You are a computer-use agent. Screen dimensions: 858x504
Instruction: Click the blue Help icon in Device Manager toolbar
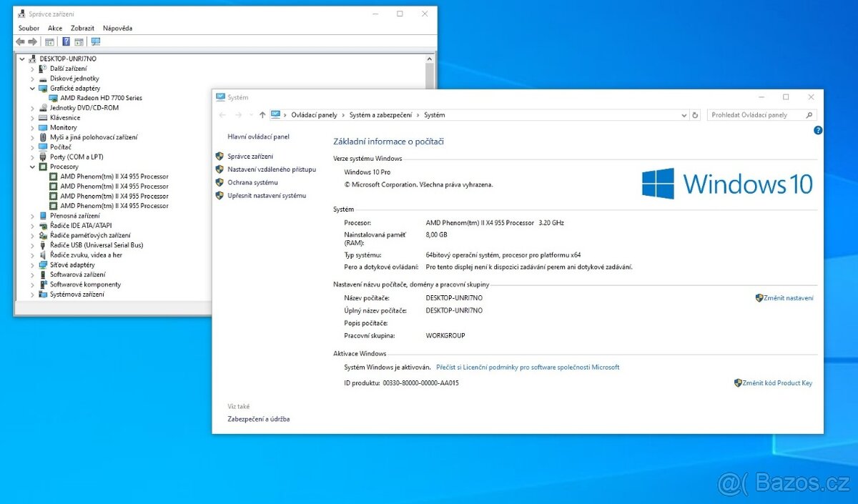pos(66,41)
